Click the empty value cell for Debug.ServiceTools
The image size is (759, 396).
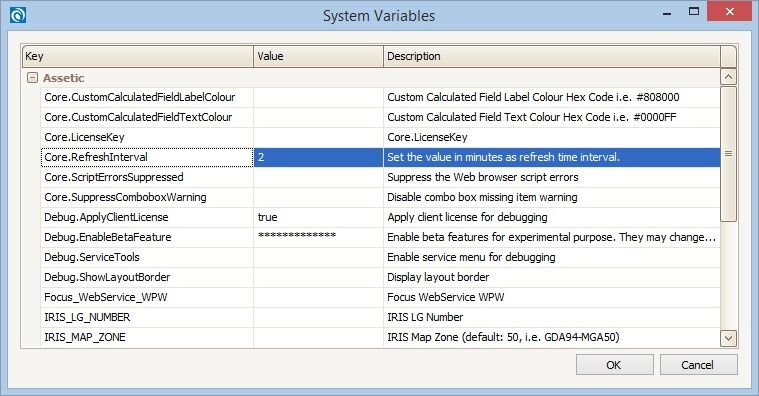[x=318, y=257]
